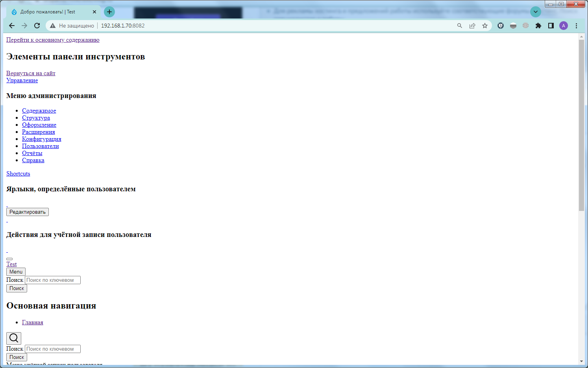Toggle the browser side panel icon
Viewport: 588px width, 368px height.
(x=551, y=26)
